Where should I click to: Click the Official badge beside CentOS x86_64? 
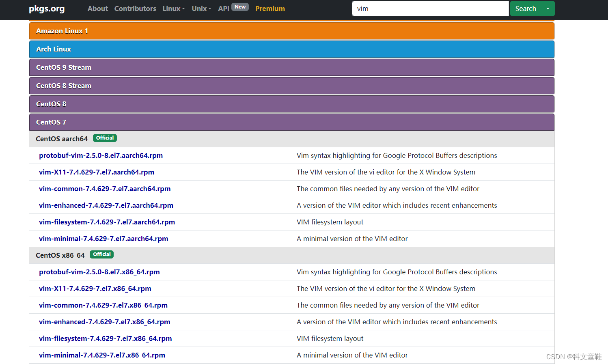click(x=101, y=254)
